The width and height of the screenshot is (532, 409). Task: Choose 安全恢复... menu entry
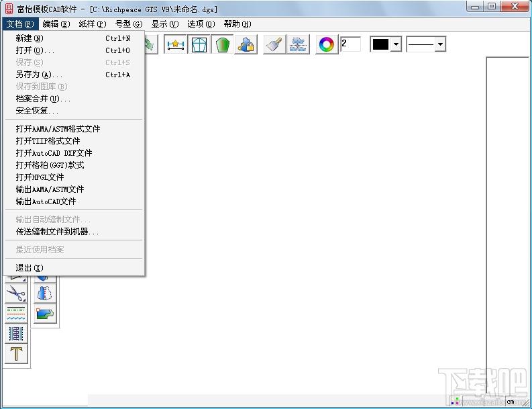(74, 111)
